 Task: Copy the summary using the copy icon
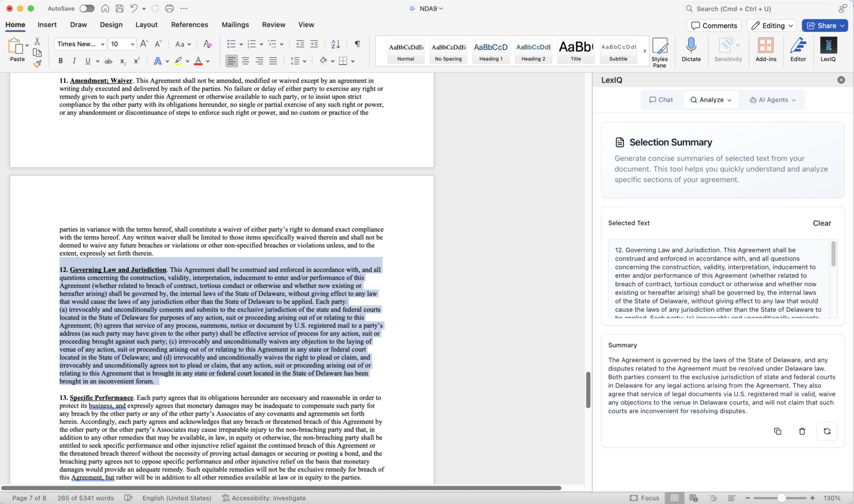click(x=777, y=431)
